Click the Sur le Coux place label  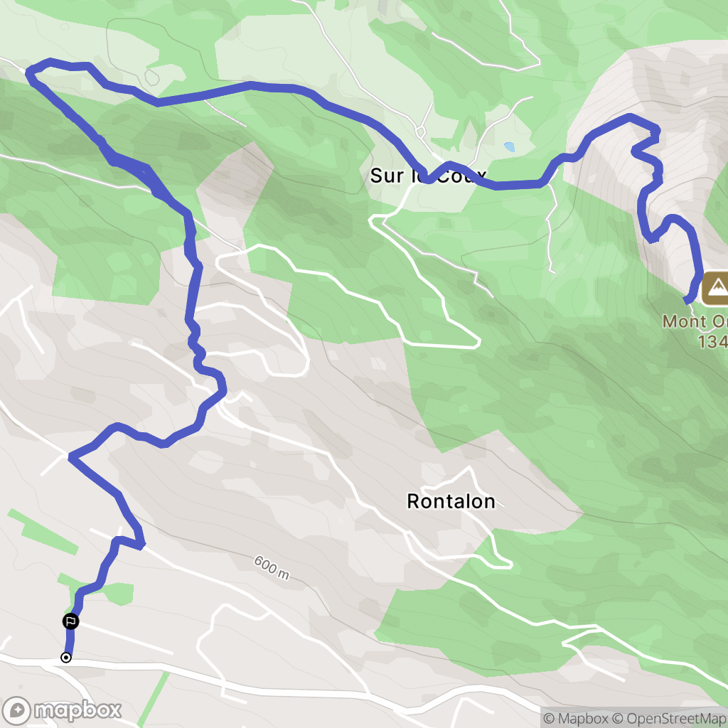[x=427, y=176]
